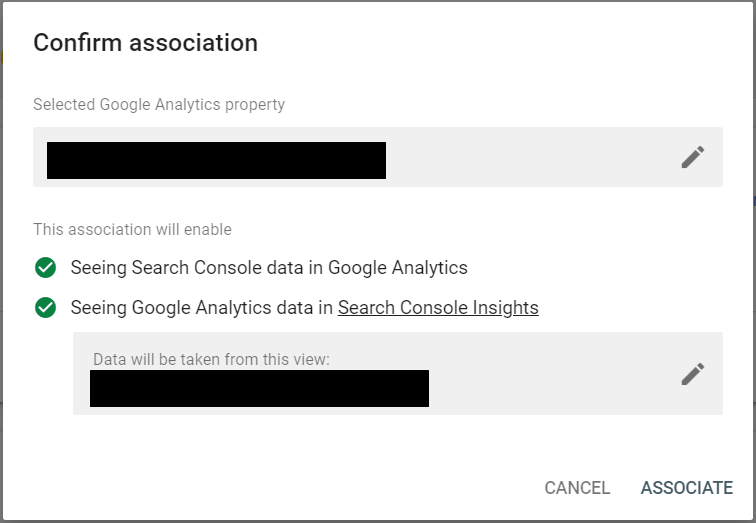Screen dimensions: 756x523
Task: Confirm with the ASSOCIATE button
Action: click(686, 488)
